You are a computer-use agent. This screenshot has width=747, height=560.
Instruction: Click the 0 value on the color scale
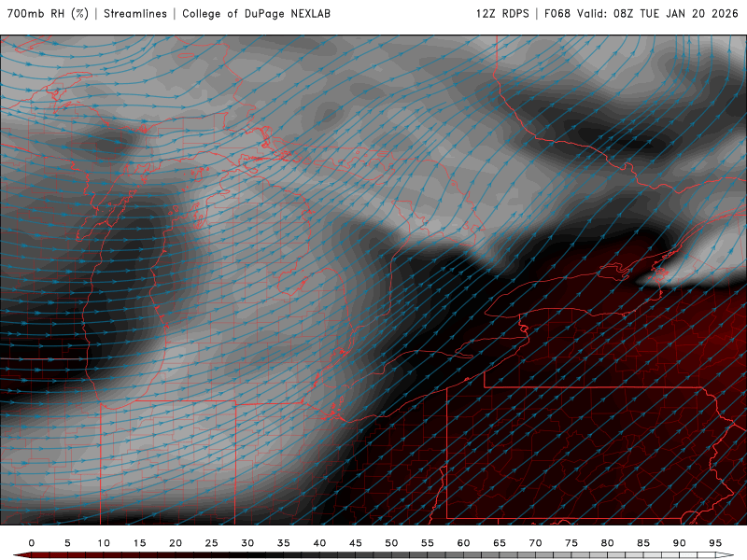32,543
